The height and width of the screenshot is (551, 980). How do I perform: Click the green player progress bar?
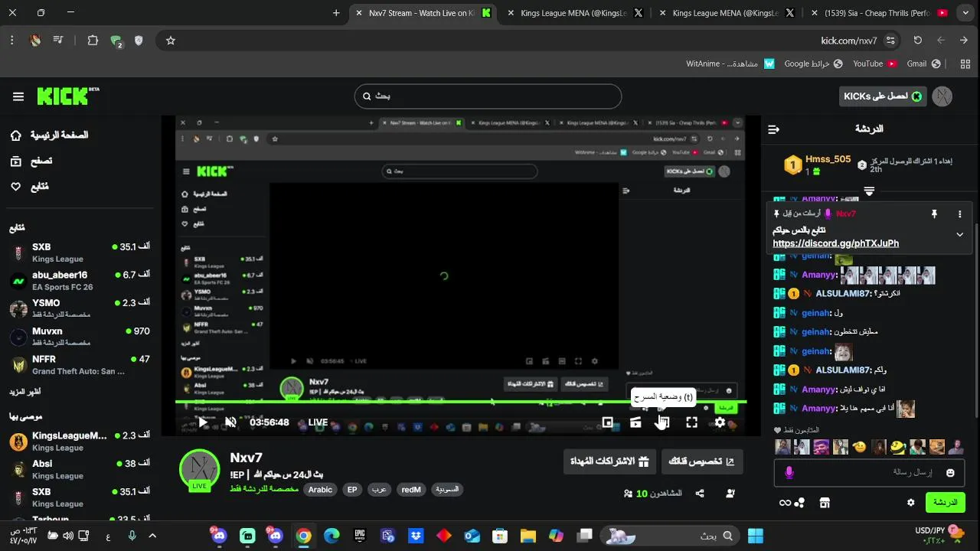click(461, 402)
